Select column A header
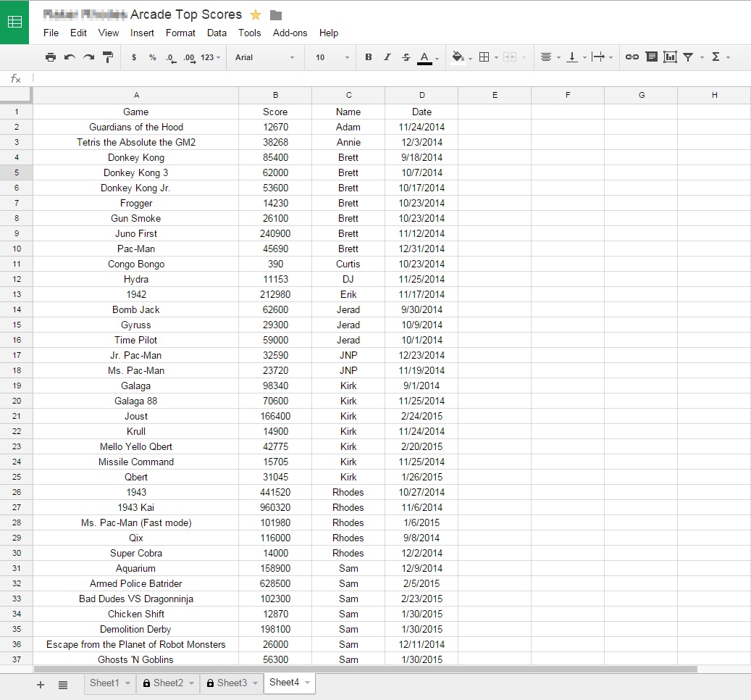 point(136,96)
